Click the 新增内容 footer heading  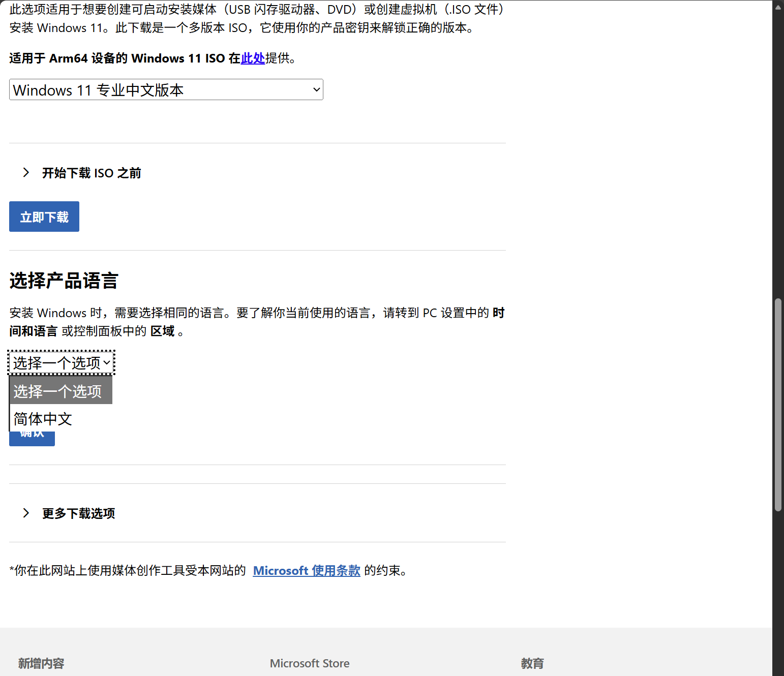(x=41, y=663)
